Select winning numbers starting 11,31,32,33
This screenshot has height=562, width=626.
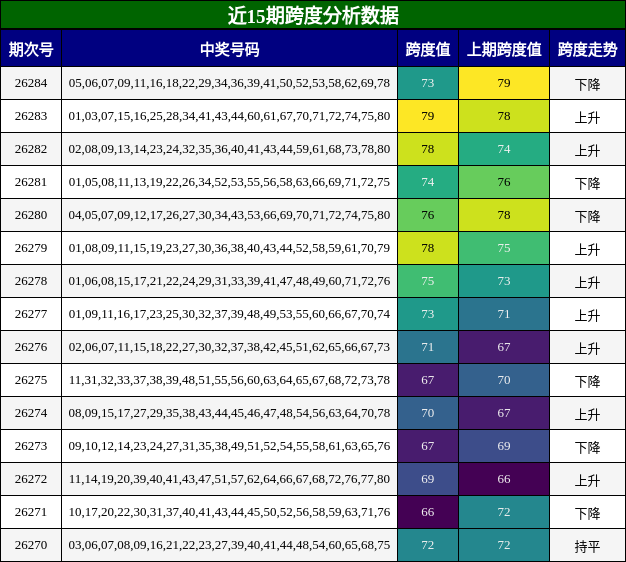(x=229, y=380)
